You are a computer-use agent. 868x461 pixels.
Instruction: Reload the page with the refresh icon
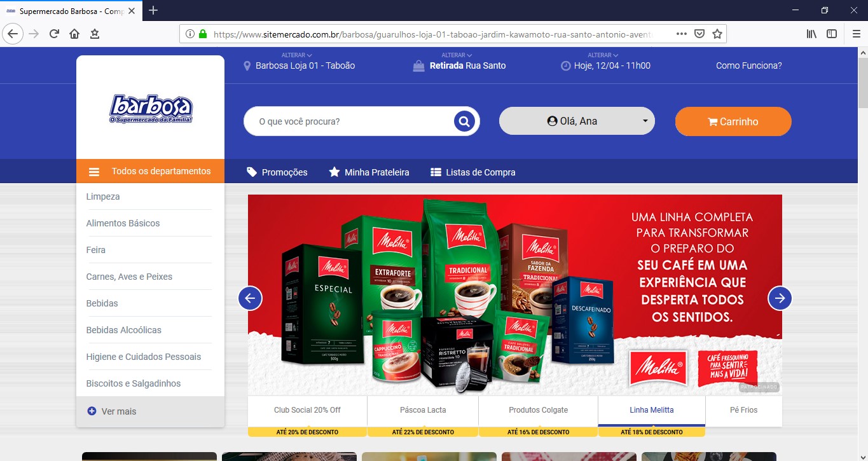[x=54, y=34]
